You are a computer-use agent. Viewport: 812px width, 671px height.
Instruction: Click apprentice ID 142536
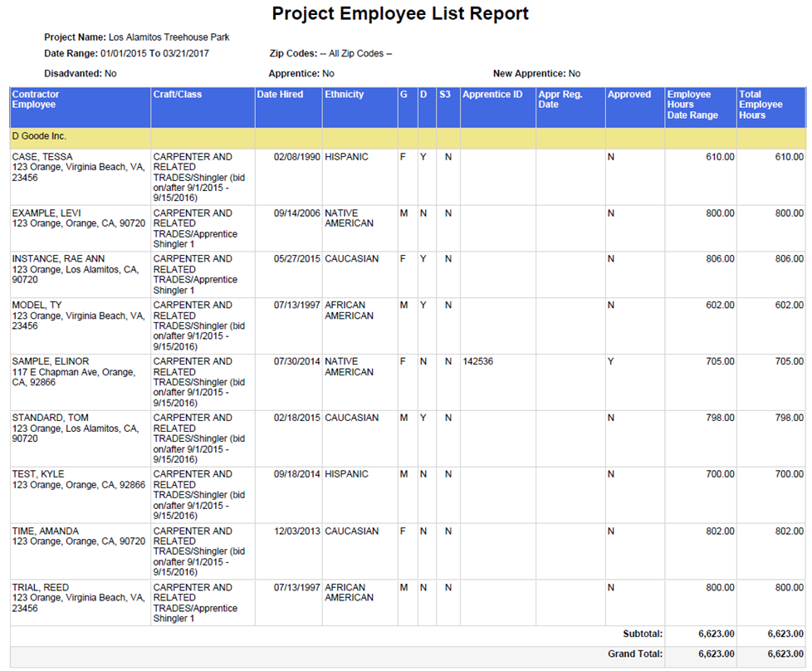478,361
